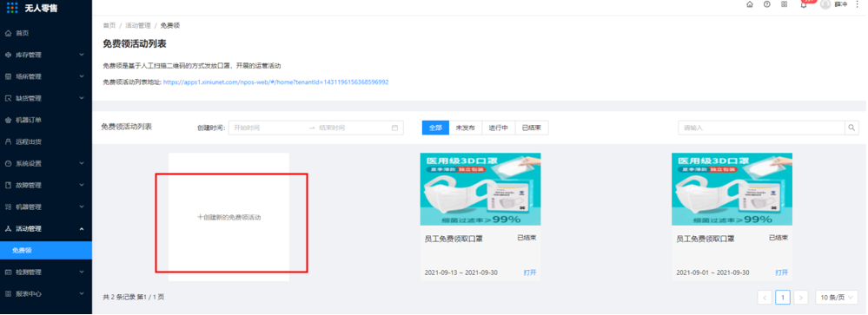The height and width of the screenshot is (315, 868).
Task: Open mask image of the 2021-09-01 activity
Action: [732, 189]
